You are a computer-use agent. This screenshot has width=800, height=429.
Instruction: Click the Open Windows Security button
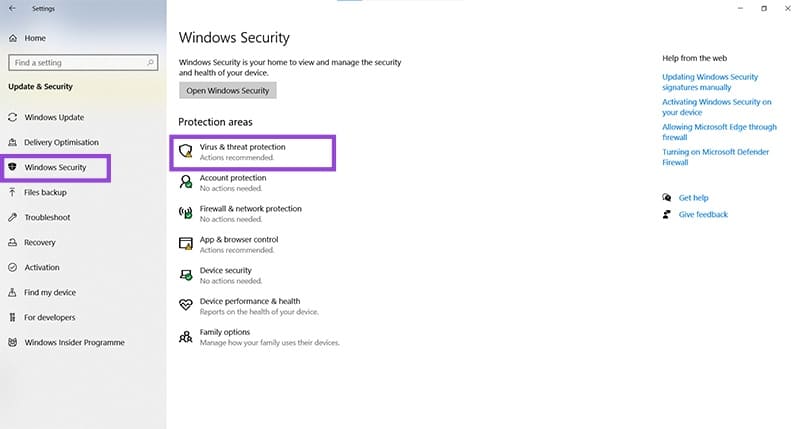tap(228, 91)
